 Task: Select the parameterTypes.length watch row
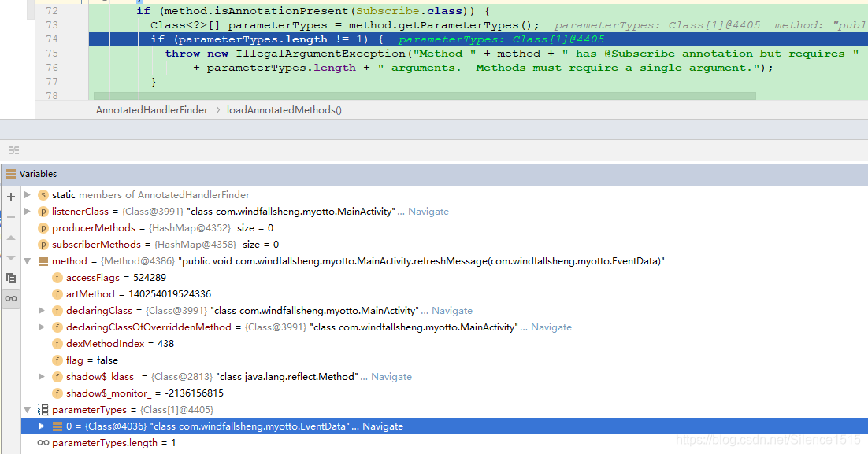444,443
